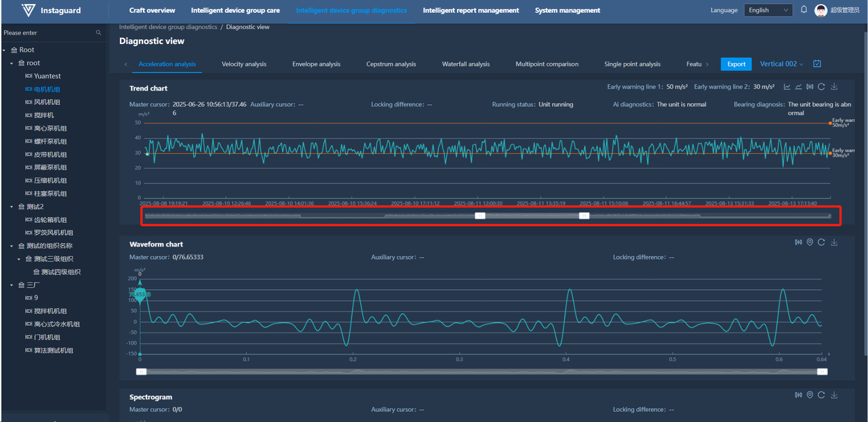Screen dimensions: 868x422
Task: Refresh the Trend chart
Action: pyautogui.click(x=821, y=87)
